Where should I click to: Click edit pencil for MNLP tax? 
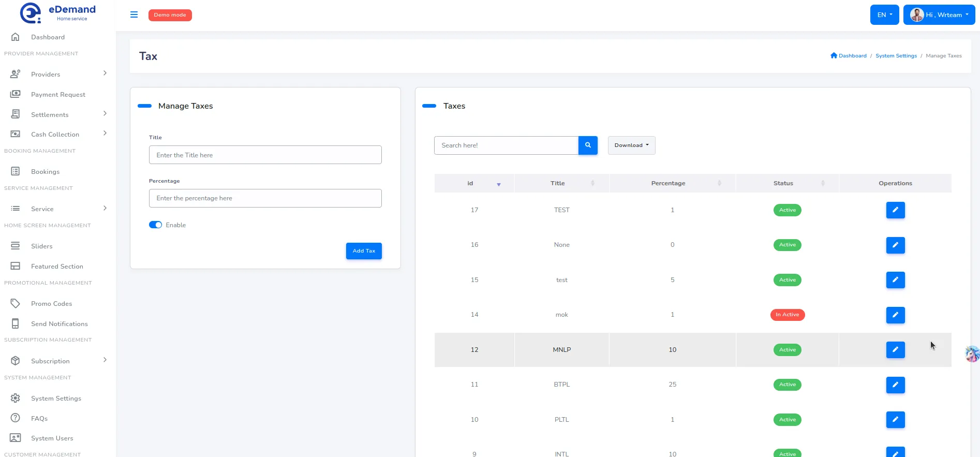(x=895, y=350)
